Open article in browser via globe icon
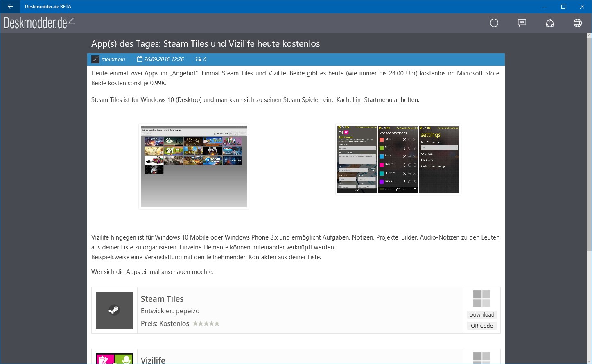Viewport: 592px width, 364px height. coord(578,23)
